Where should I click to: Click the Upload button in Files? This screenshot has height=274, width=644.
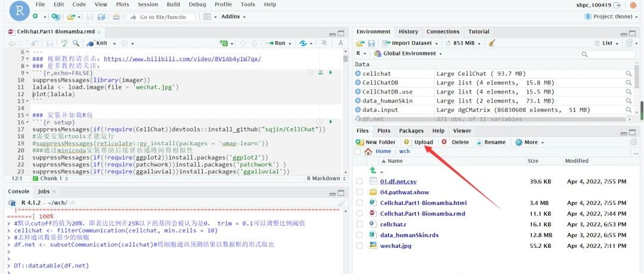(x=419, y=142)
